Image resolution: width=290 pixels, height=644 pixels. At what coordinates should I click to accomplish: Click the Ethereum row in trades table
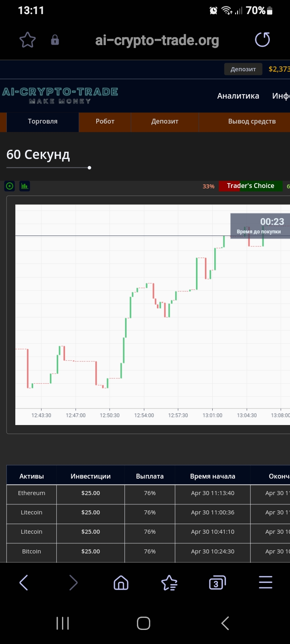[31, 493]
